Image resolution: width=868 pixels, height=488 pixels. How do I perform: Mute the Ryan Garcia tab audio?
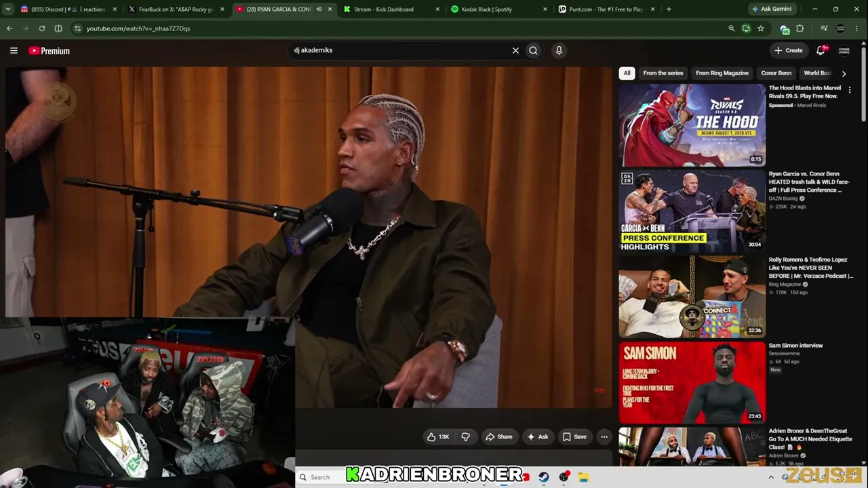pos(319,9)
